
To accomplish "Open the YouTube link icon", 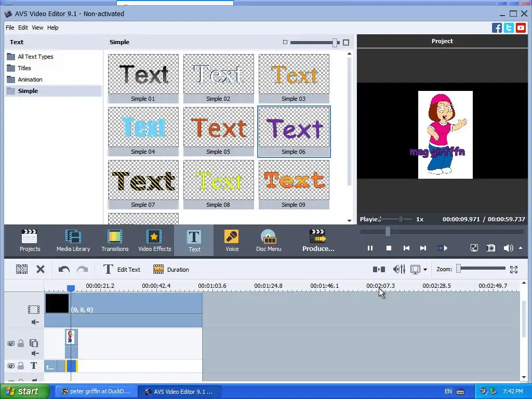I will point(521,28).
